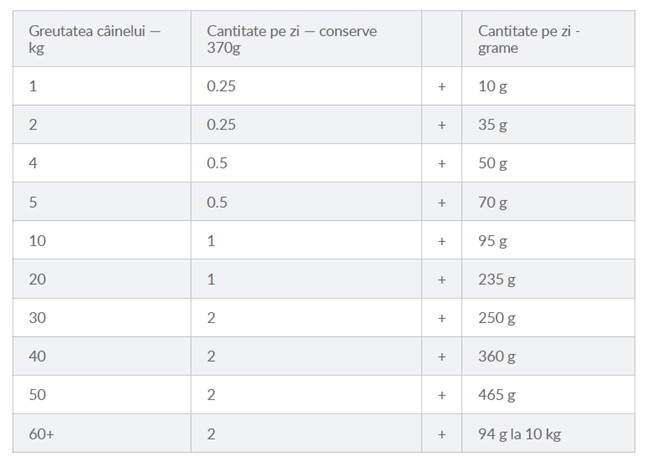Click the "40" dog weight cell
652x463 pixels.
[x=37, y=357]
